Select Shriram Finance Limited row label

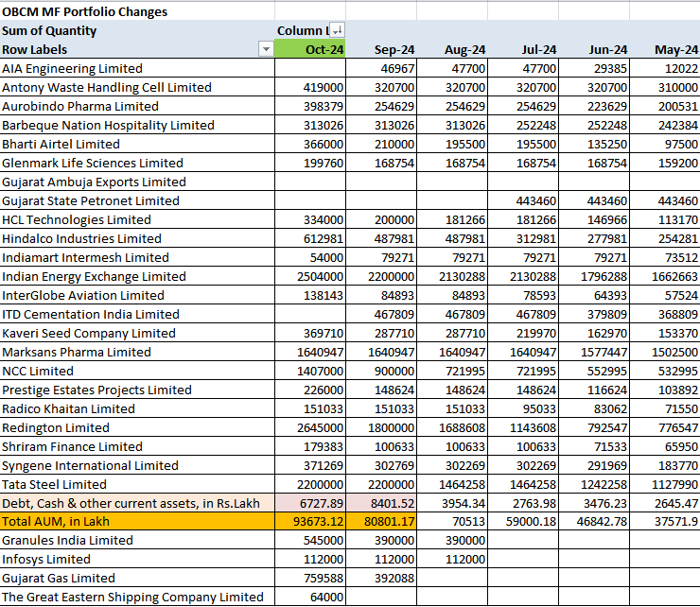pos(72,446)
